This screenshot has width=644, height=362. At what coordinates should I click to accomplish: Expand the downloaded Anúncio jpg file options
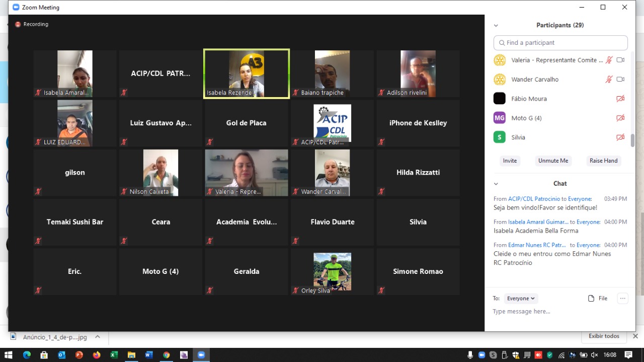(98, 337)
